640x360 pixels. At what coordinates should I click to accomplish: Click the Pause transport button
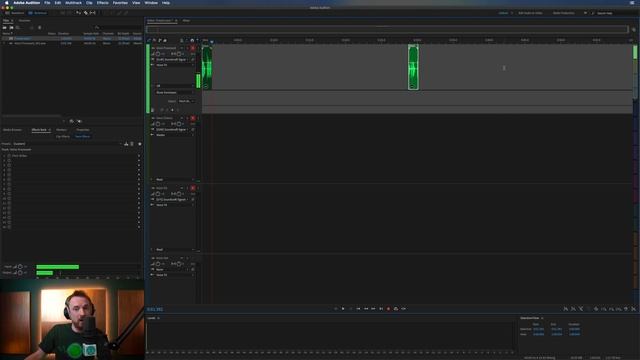tap(351, 309)
